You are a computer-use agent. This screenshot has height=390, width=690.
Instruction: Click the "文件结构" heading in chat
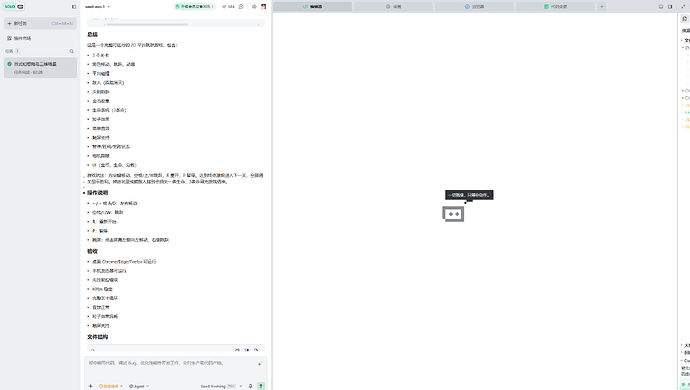(x=97, y=337)
